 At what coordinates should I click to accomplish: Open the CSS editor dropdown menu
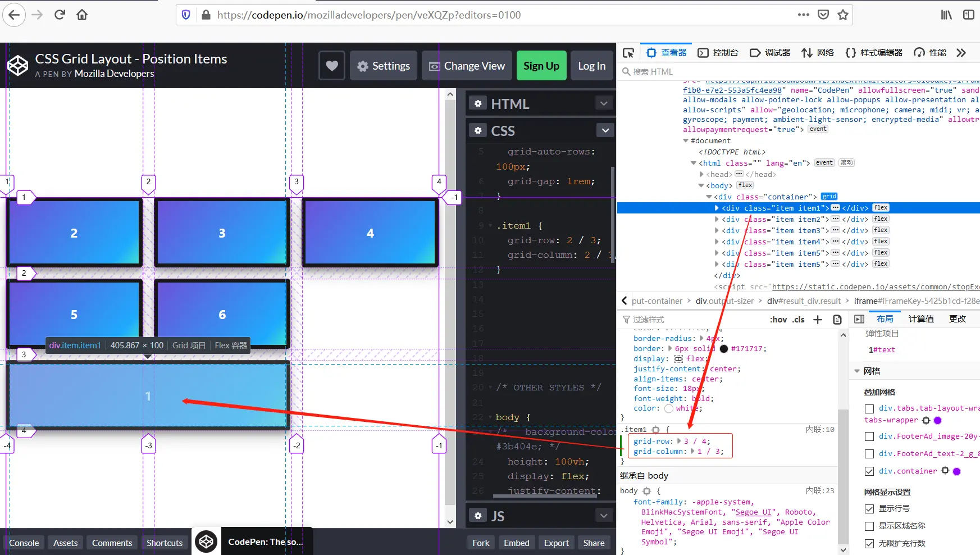(x=605, y=130)
